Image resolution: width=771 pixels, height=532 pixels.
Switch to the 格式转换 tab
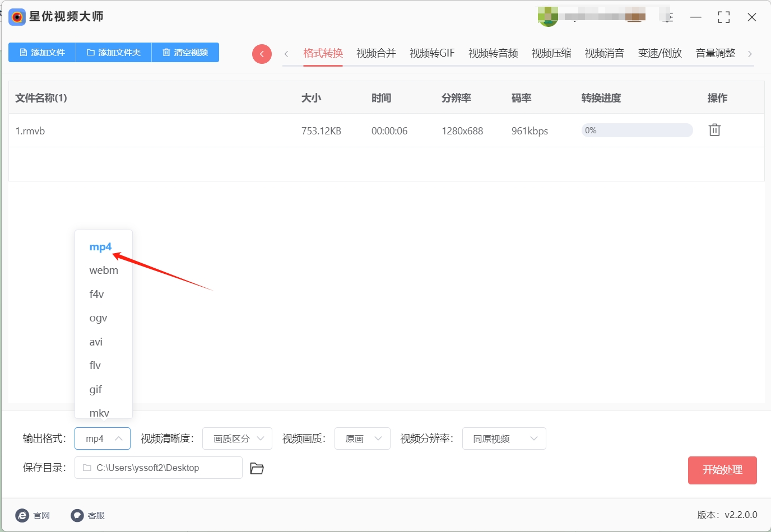323,53
